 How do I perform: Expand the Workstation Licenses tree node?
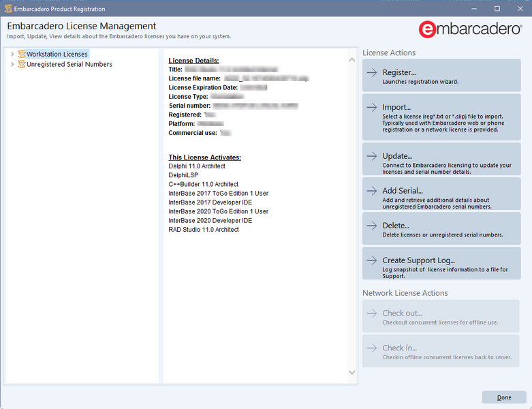click(12, 54)
